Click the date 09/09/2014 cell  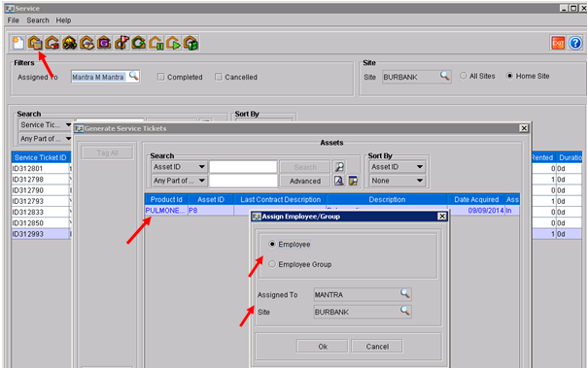tap(476, 210)
